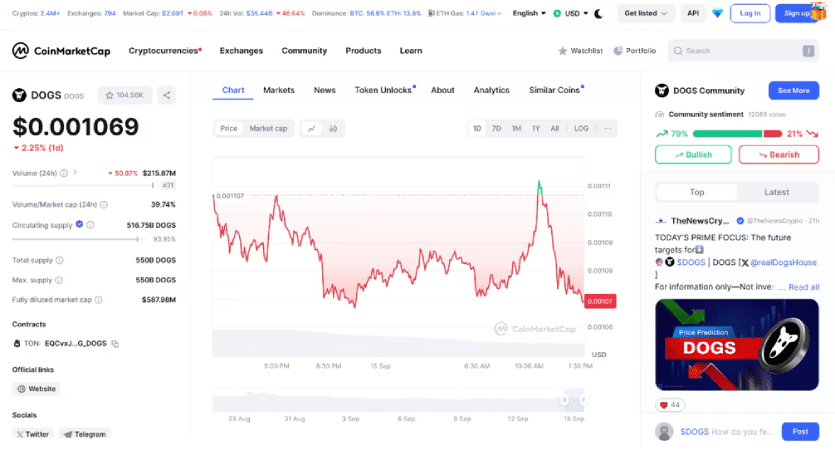Image resolution: width=835 pixels, height=470 pixels.
Task: Click the share icon beside DOGS
Action: pos(167,95)
